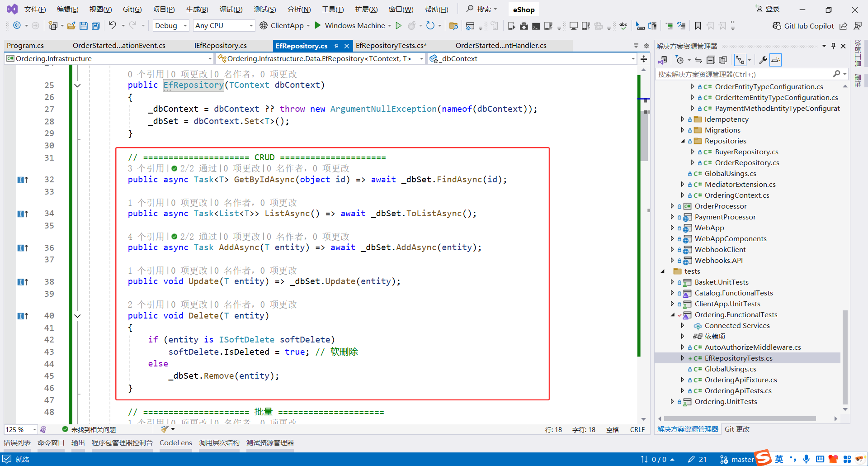Click the navigate backward arrow icon

point(17,26)
